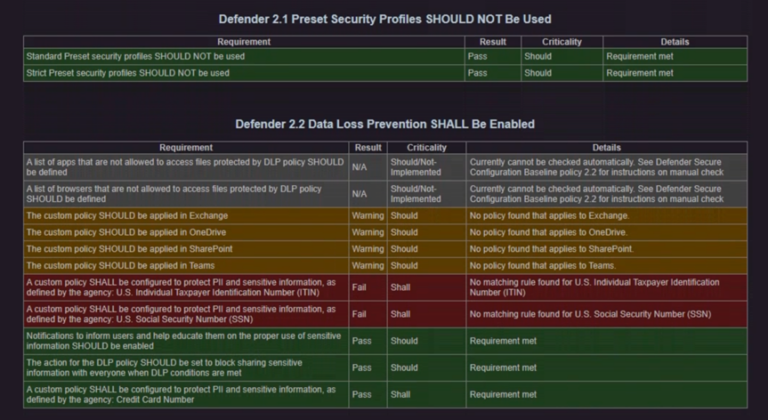Click the Fail result in the SSN row
The image size is (768, 420).
tap(362, 314)
